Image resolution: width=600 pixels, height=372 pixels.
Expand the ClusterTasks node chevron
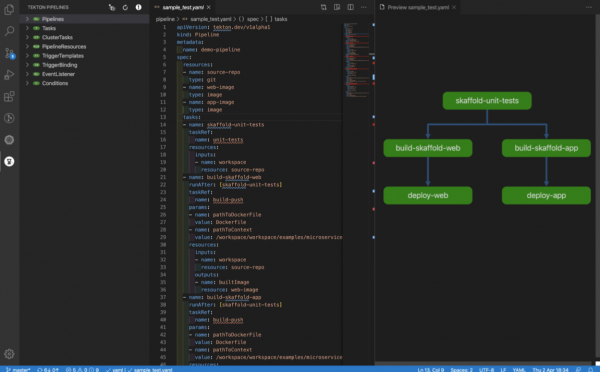pyautogui.click(x=27, y=37)
